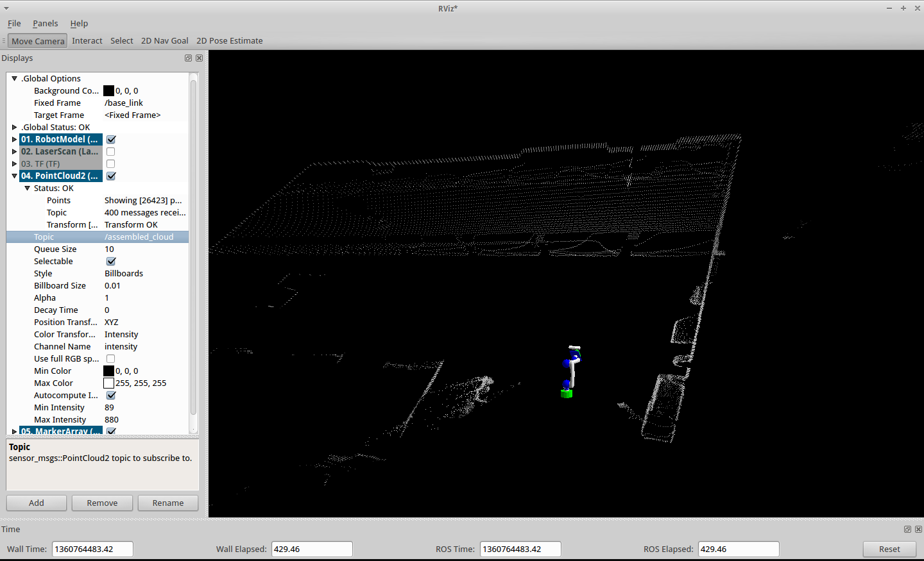Close the Displays panel
924x561 pixels.
click(x=199, y=58)
